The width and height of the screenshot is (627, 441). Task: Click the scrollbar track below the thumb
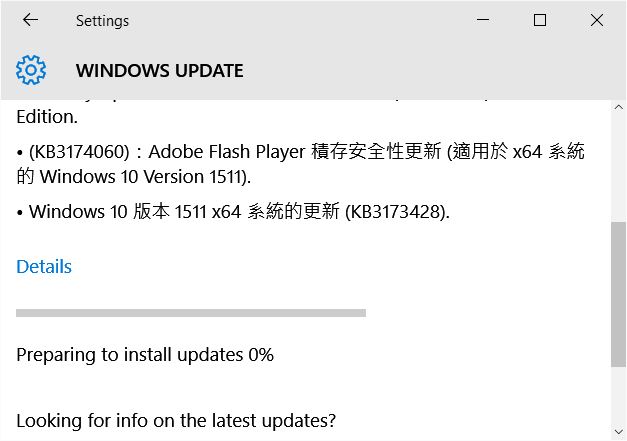point(619,396)
